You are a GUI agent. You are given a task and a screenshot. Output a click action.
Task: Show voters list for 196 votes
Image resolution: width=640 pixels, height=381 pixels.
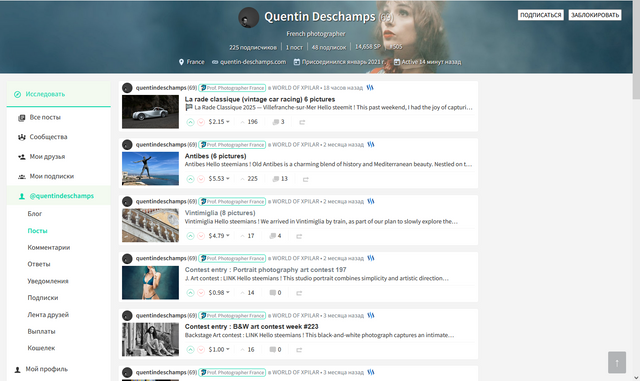tap(249, 122)
